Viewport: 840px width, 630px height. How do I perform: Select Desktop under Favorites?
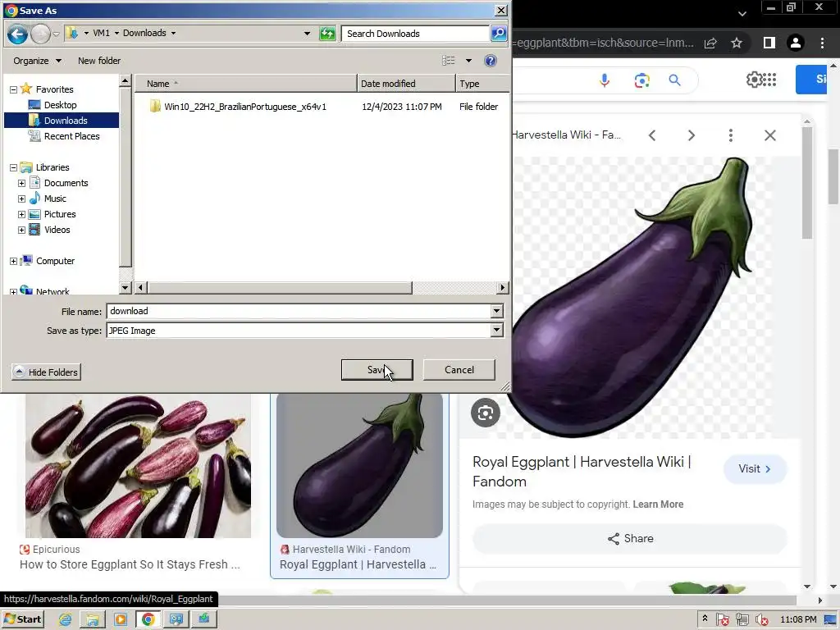pyautogui.click(x=60, y=105)
